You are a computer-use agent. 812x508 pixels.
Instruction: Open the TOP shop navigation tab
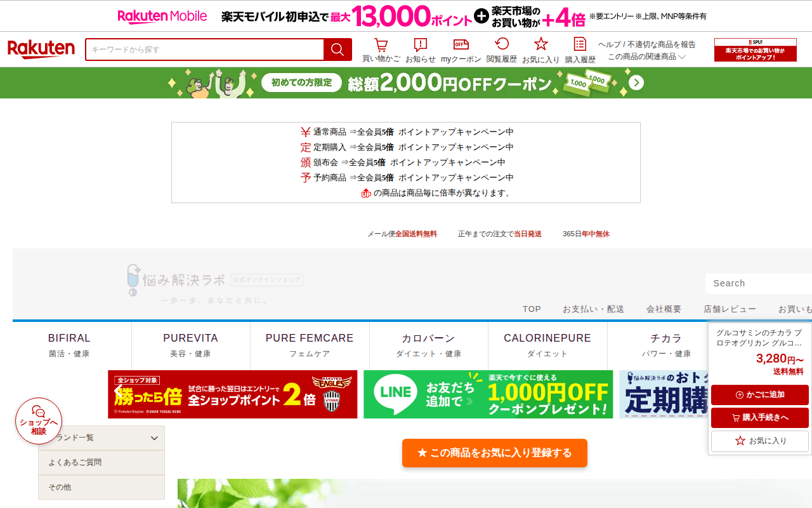point(532,309)
